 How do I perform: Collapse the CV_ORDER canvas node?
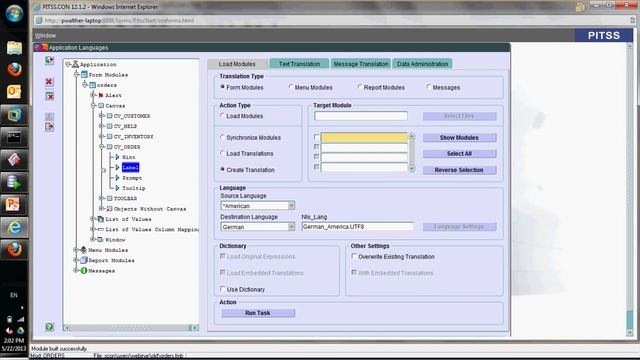pyautogui.click(x=102, y=147)
